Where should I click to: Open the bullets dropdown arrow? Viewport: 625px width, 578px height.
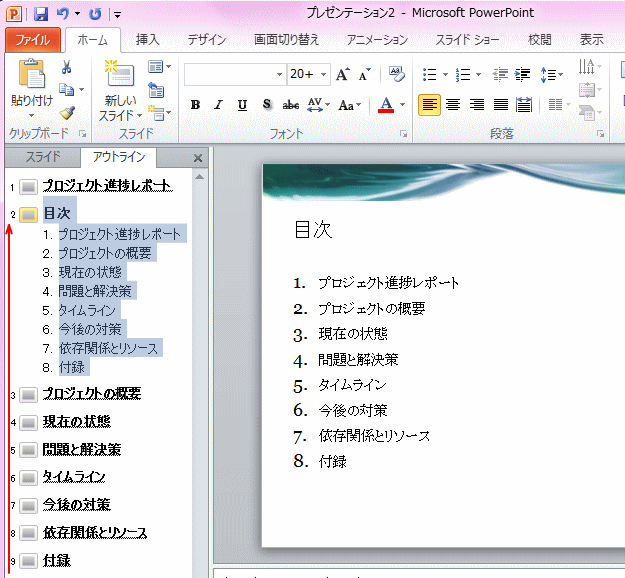tap(446, 75)
